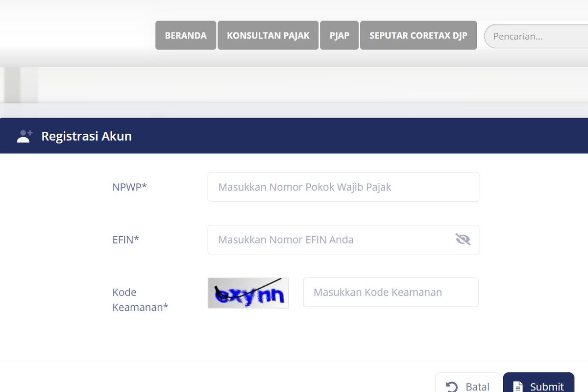
Task: Open the SEPUTAR CORETAX DJP menu
Action: [x=418, y=35]
